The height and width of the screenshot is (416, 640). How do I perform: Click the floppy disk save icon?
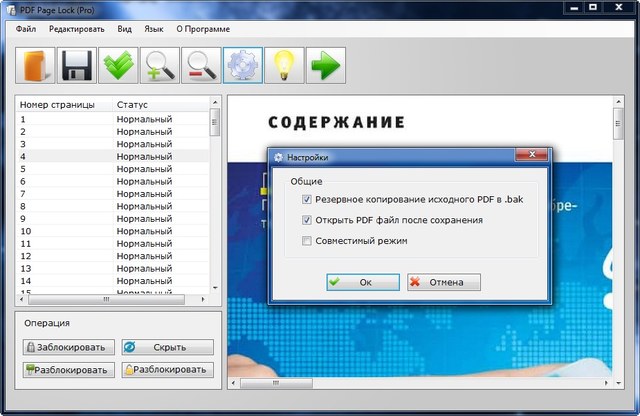[77, 65]
